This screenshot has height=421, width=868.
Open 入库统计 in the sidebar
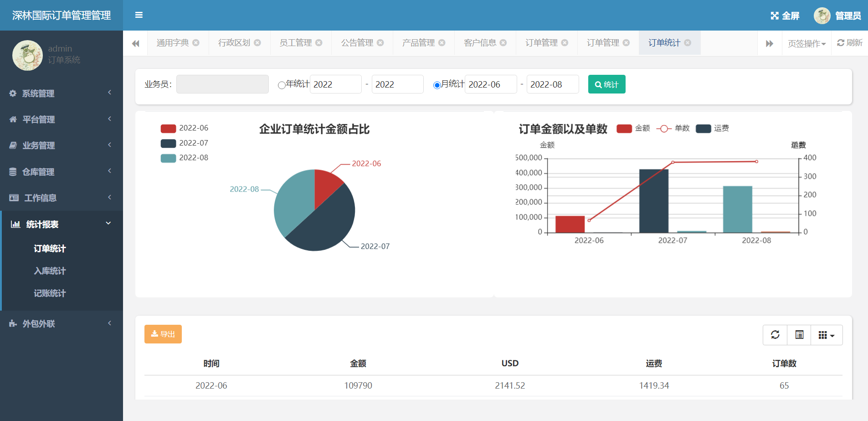pos(50,270)
